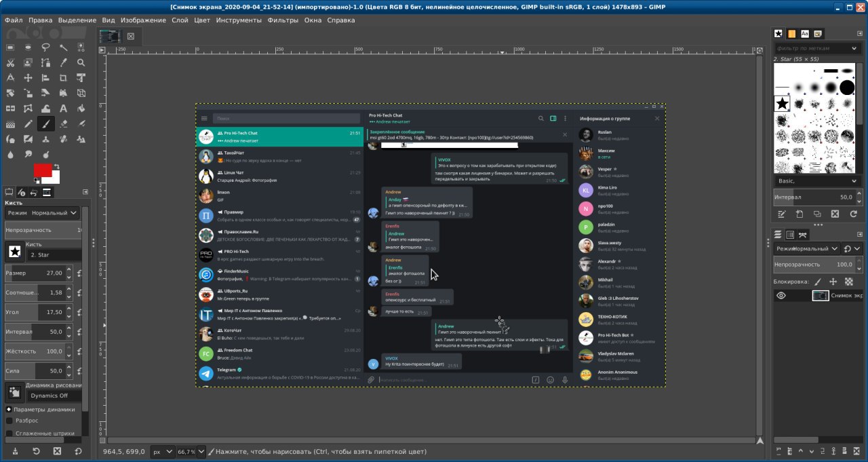The image size is (868, 462).
Task: Select the large hard round brush thumbnail
Action: (x=847, y=87)
